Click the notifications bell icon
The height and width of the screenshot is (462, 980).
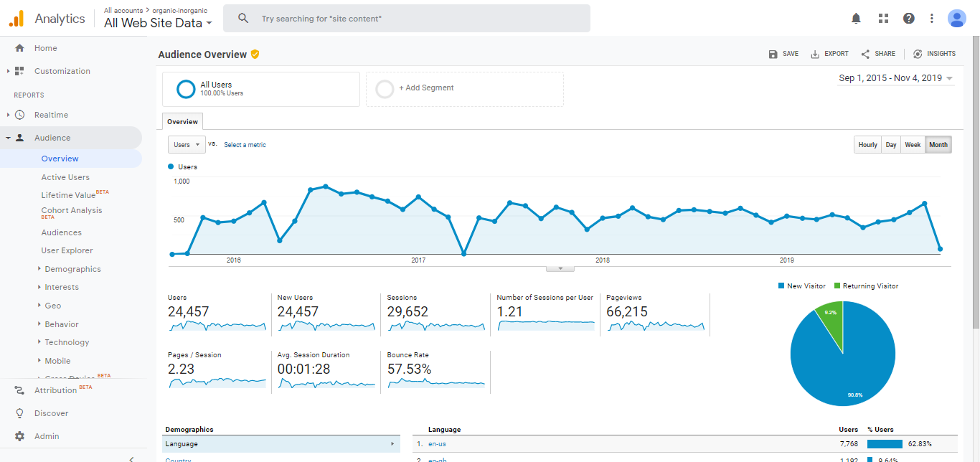click(856, 19)
